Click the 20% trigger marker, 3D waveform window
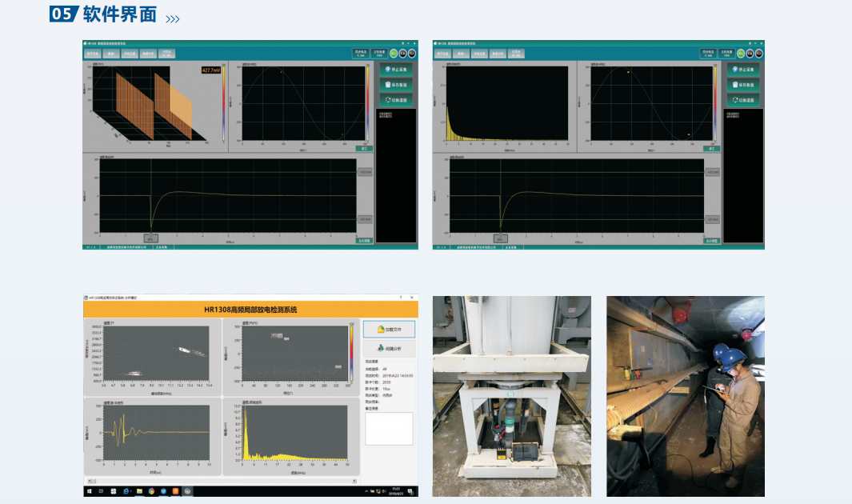 point(150,238)
